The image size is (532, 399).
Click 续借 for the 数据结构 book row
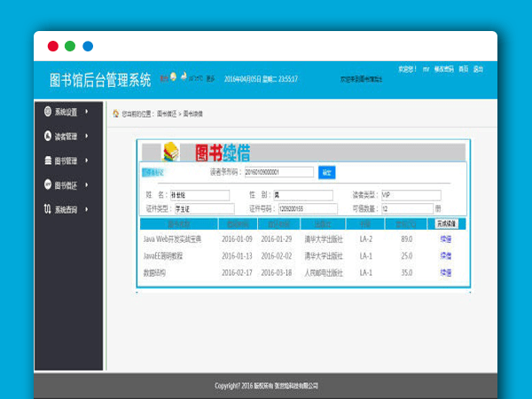pyautogui.click(x=445, y=273)
